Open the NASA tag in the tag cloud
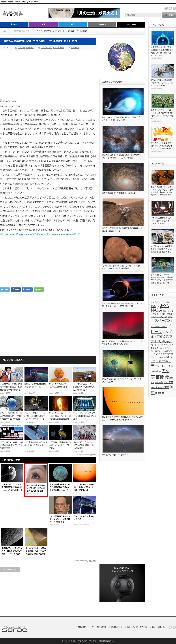 (156, 310)
